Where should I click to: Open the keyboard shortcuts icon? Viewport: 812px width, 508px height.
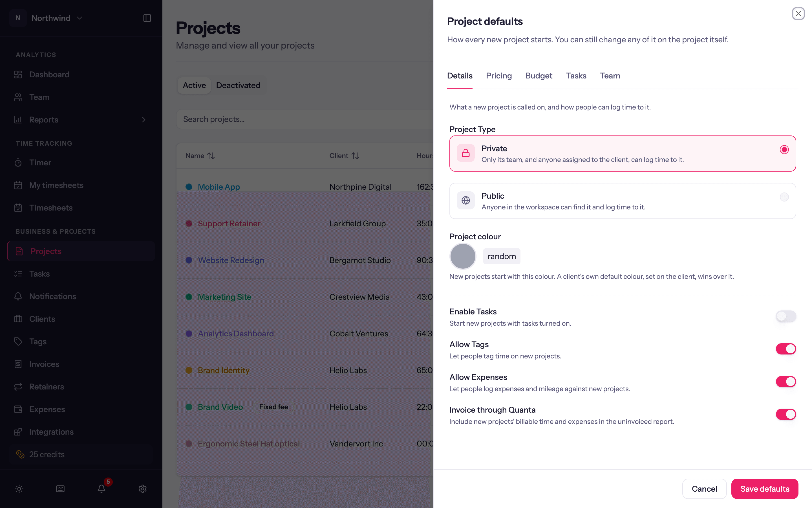[x=60, y=489]
